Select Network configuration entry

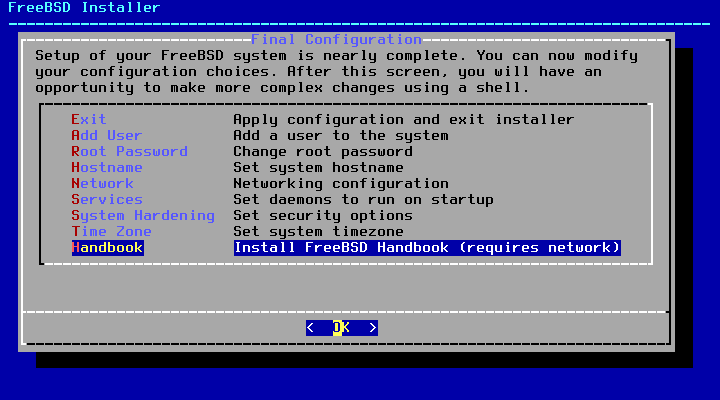102,184
